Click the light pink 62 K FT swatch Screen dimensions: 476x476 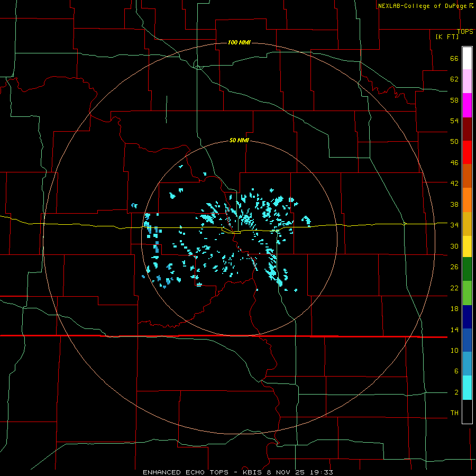(467, 81)
